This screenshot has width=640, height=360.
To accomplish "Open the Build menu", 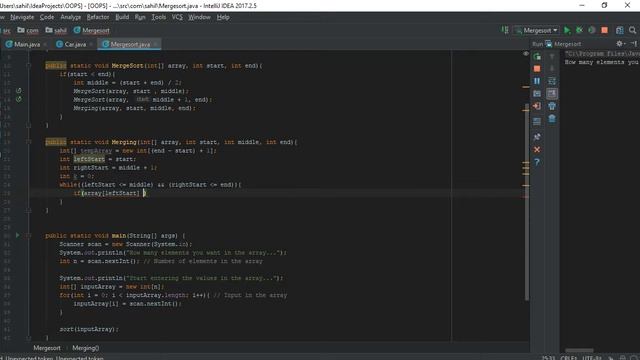I will pos(122,17).
